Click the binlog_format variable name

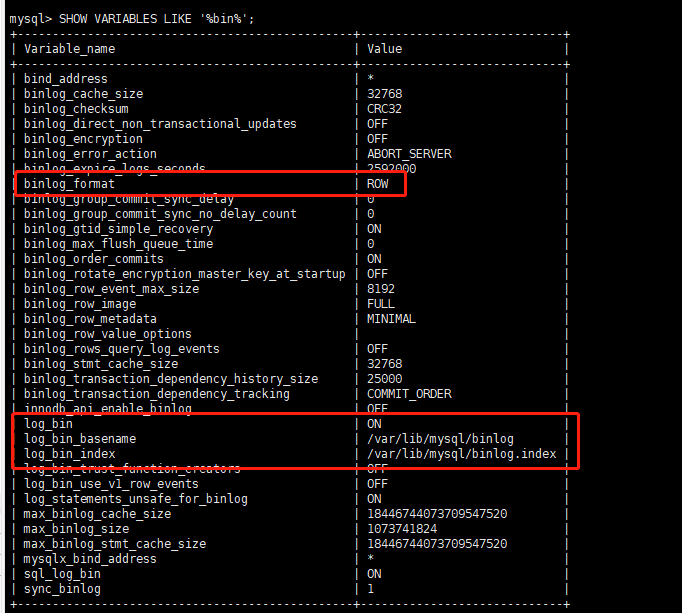click(x=69, y=184)
